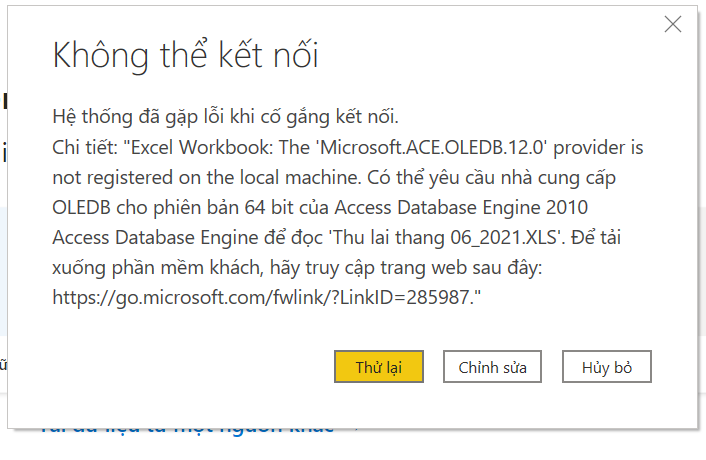Click the go.microsoft.com fwlink URL text
This screenshot has width=706, height=460.
click(x=267, y=297)
